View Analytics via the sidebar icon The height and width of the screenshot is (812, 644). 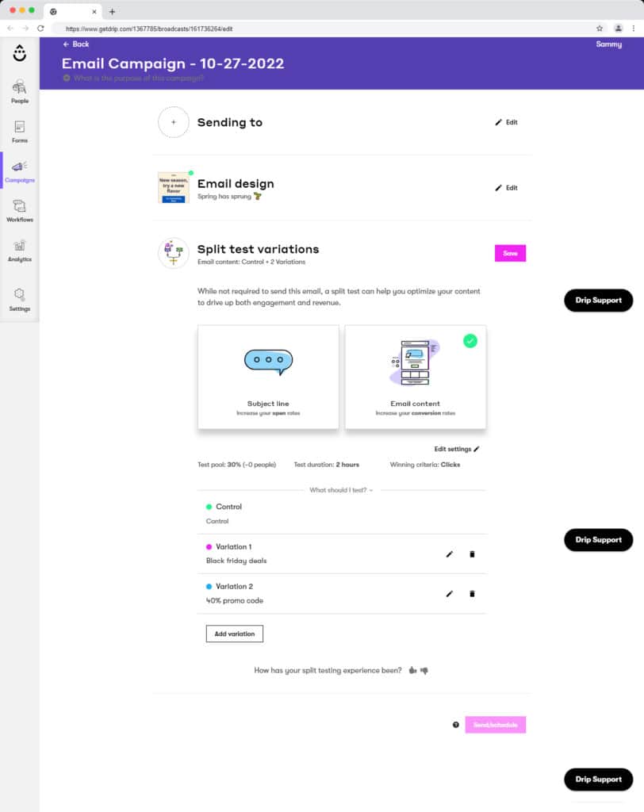20,248
